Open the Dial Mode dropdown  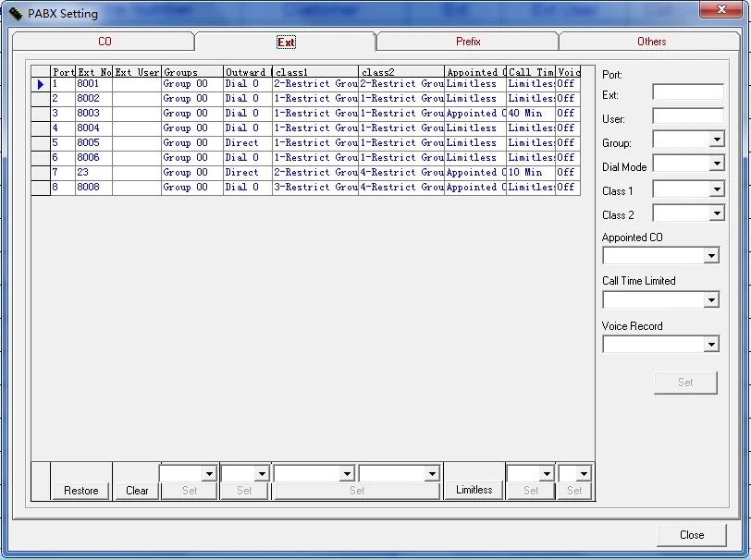pyautogui.click(x=716, y=164)
